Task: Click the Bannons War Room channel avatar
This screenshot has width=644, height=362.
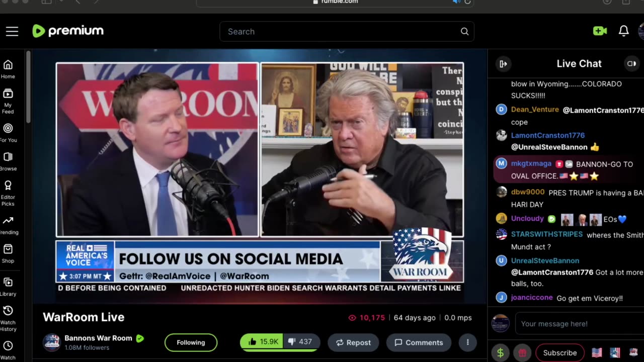Action: pyautogui.click(x=51, y=342)
